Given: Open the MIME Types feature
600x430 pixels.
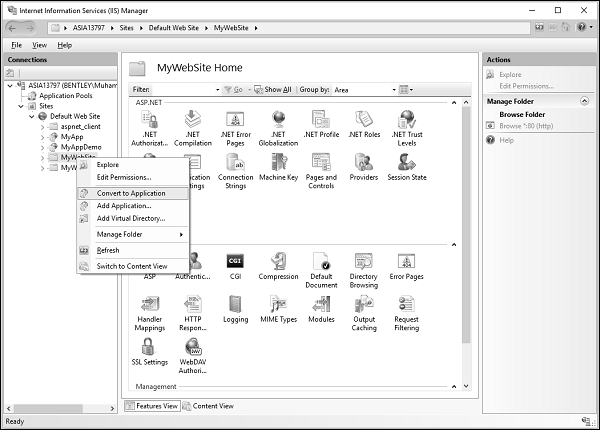Looking at the screenshot, I should pos(278,309).
